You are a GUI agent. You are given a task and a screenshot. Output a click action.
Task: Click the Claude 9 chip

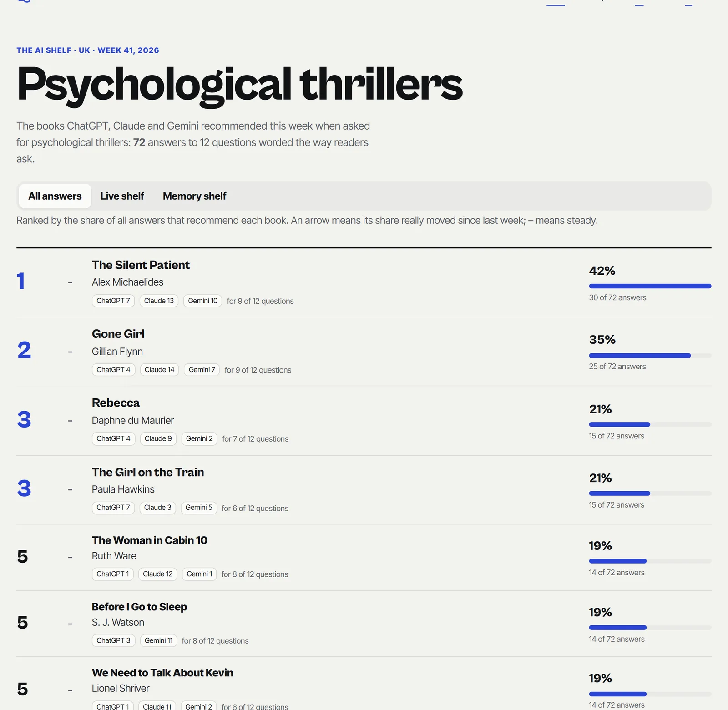click(x=158, y=438)
